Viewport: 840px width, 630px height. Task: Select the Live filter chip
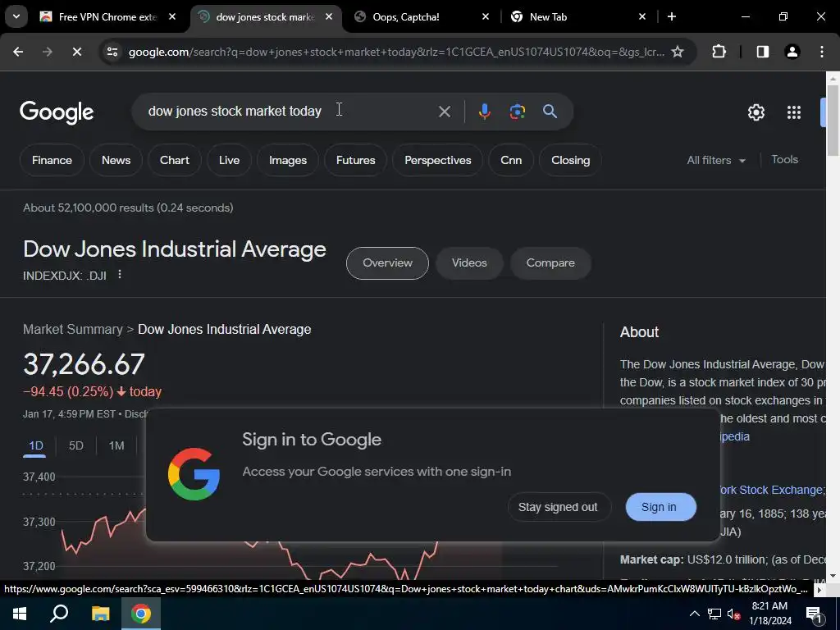(x=230, y=160)
